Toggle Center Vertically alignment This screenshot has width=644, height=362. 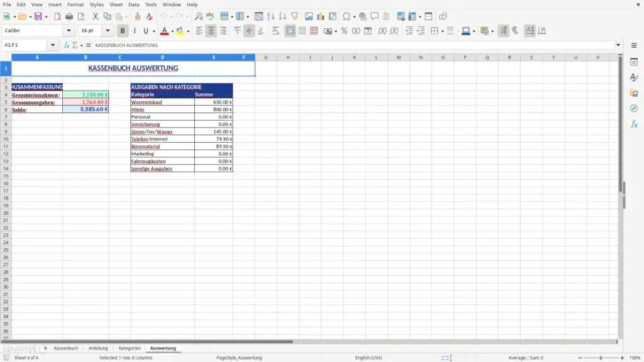[249, 31]
